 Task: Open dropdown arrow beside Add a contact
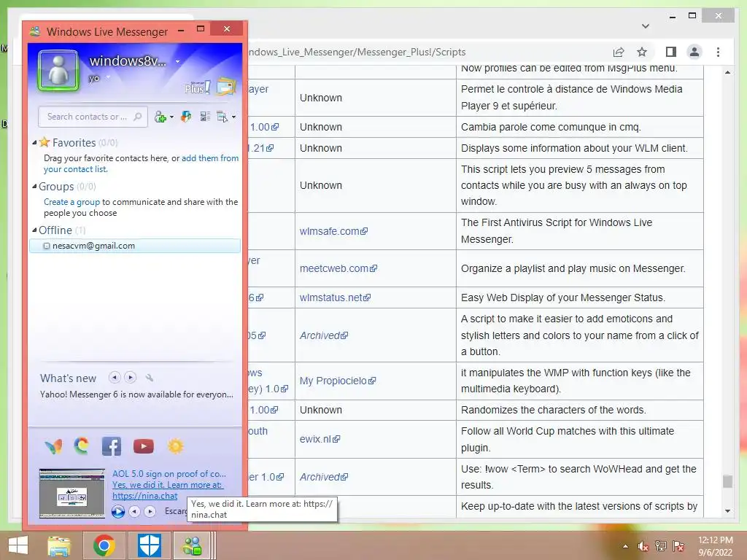(x=171, y=117)
